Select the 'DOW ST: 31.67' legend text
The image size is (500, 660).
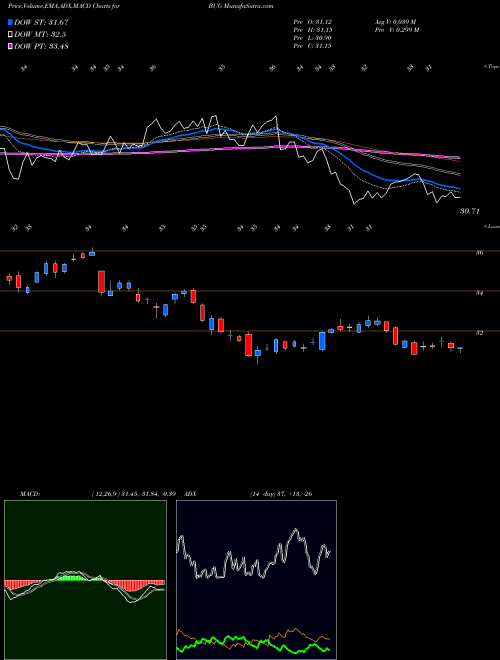click(41, 22)
